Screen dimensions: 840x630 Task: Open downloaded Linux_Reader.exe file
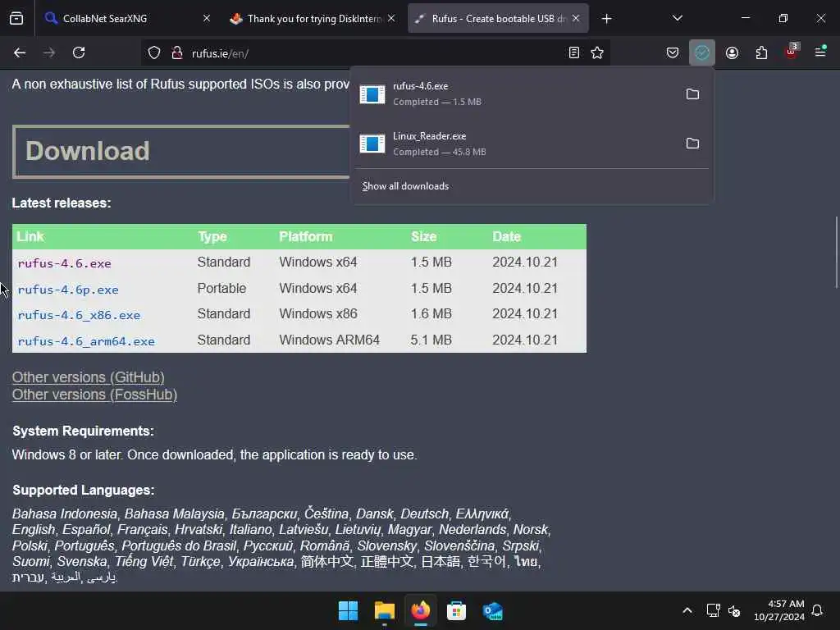click(x=514, y=144)
